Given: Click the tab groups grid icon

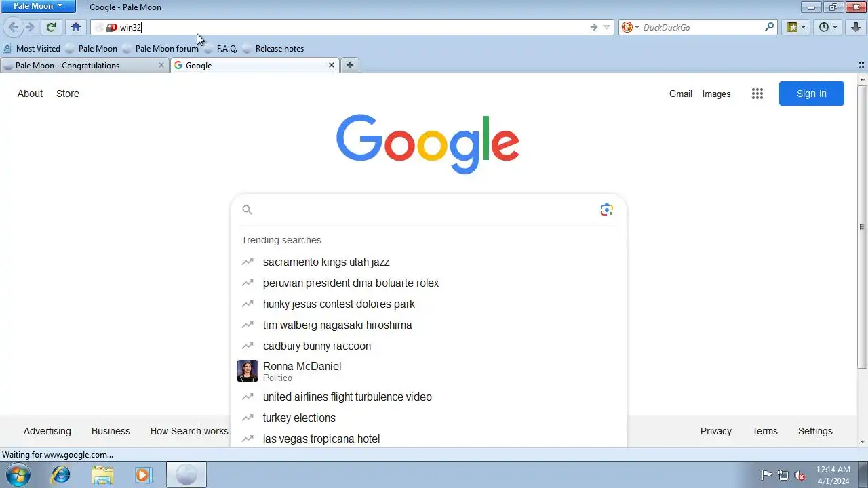Looking at the screenshot, I should click(x=861, y=66).
